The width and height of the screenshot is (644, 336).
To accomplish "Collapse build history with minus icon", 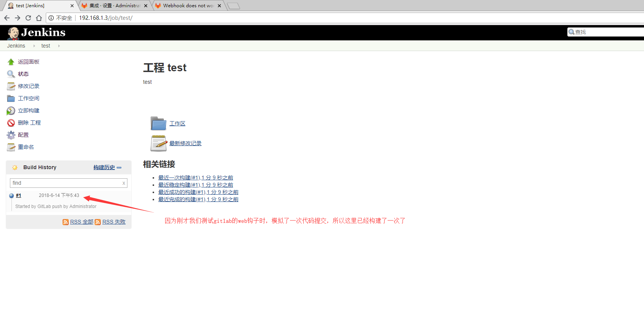I will [119, 168].
